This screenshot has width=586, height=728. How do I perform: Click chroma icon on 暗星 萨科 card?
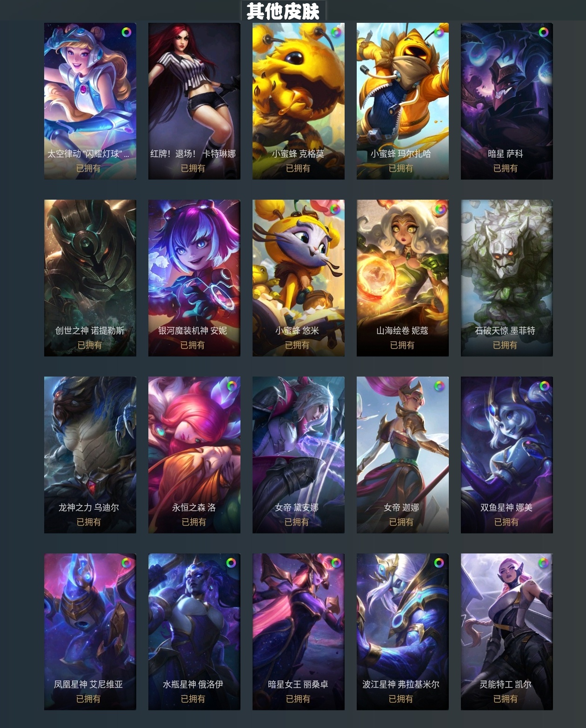[x=544, y=32]
